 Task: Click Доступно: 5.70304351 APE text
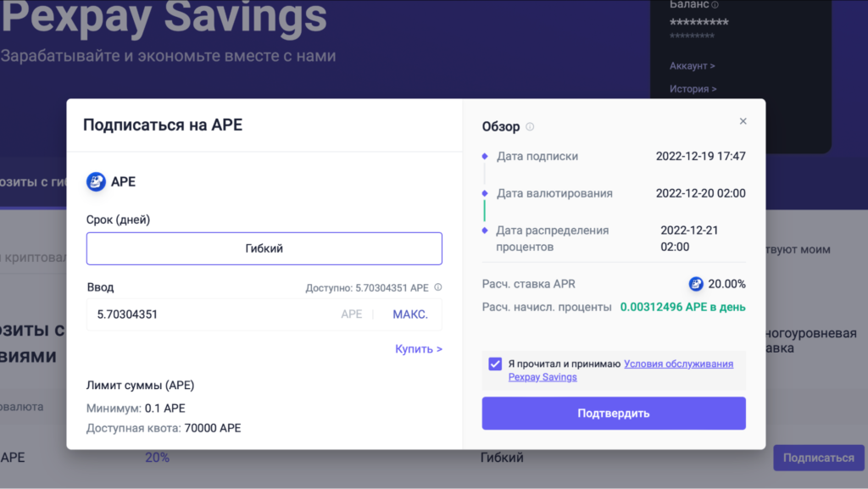pos(367,287)
